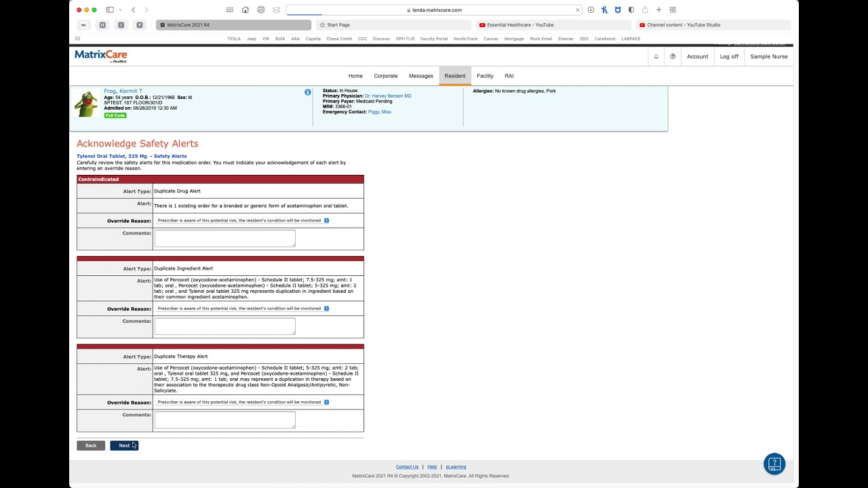Viewport: 868px width, 488px height.
Task: Click the Share icon in Safari
Action: point(645,10)
